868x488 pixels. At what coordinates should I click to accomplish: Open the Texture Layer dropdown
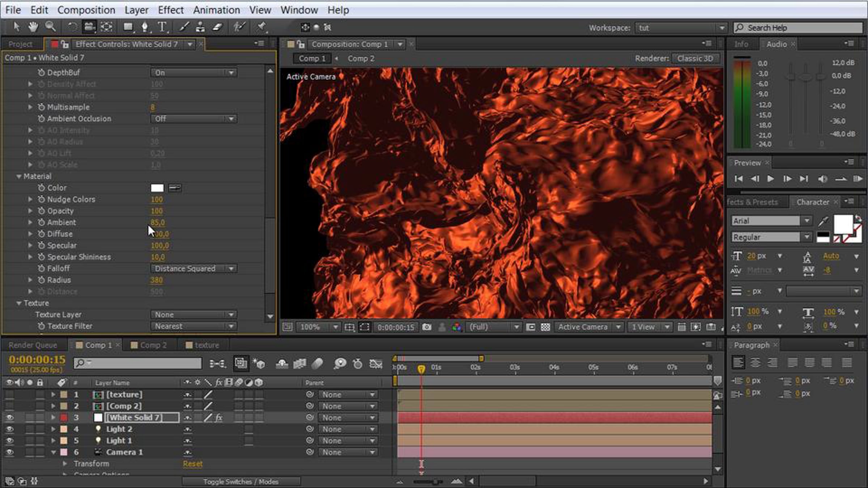pos(193,315)
